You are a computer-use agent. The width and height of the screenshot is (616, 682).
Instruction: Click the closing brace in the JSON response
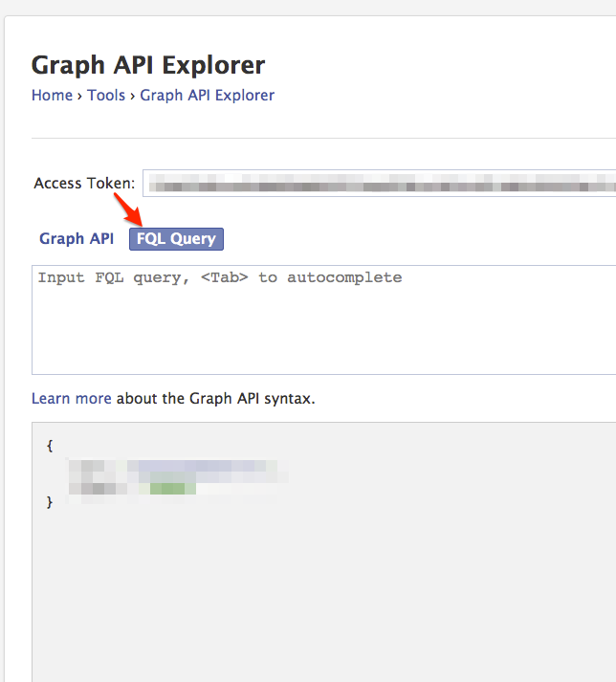coord(50,502)
